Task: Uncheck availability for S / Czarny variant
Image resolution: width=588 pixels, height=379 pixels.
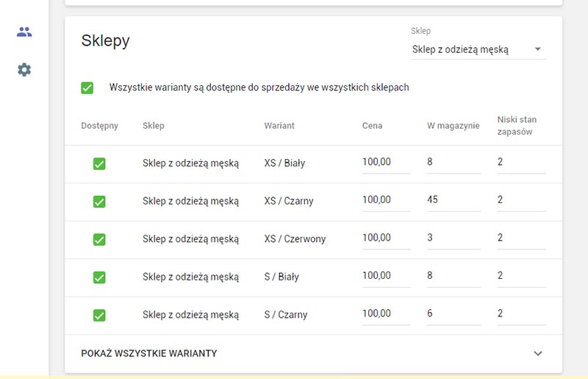Action: pyautogui.click(x=99, y=315)
